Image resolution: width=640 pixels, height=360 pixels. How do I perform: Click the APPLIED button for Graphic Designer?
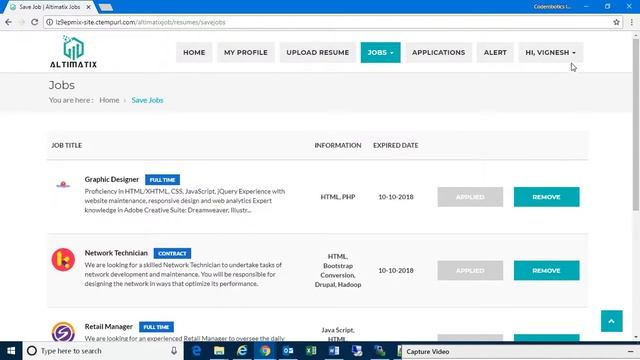tap(470, 197)
